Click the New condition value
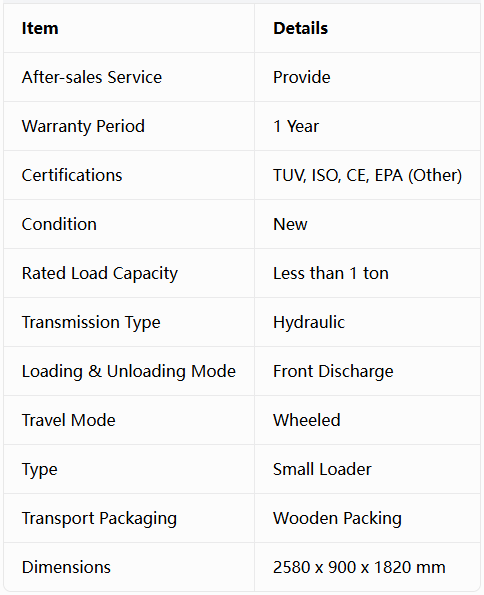This screenshot has height=595, width=484. pos(290,224)
